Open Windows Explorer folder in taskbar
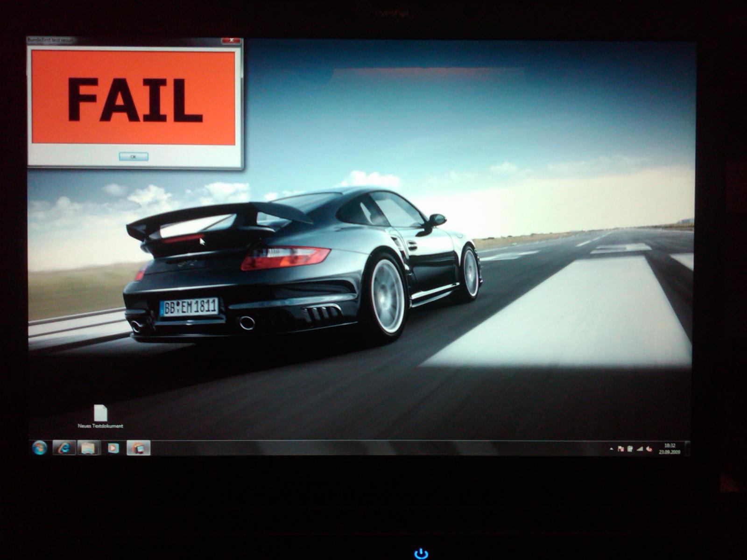747x560 pixels. tap(88, 448)
